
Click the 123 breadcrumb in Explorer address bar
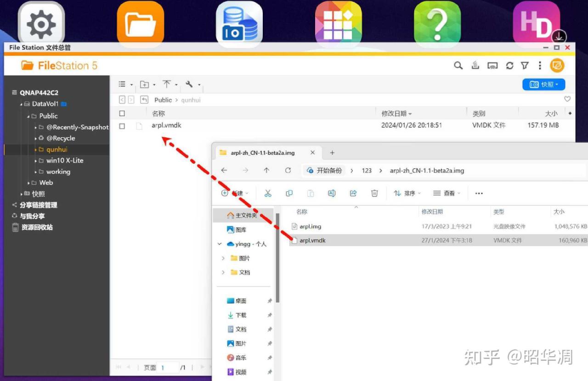[367, 171]
